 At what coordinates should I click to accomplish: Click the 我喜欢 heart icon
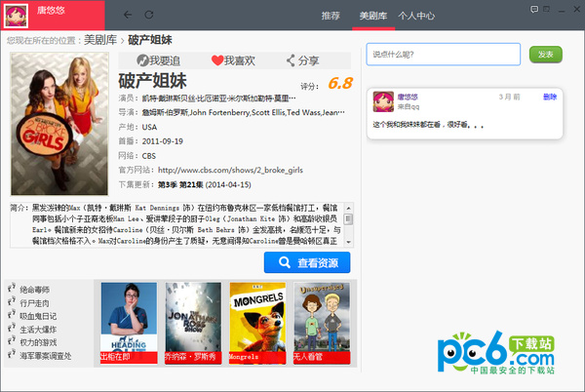coord(217,60)
